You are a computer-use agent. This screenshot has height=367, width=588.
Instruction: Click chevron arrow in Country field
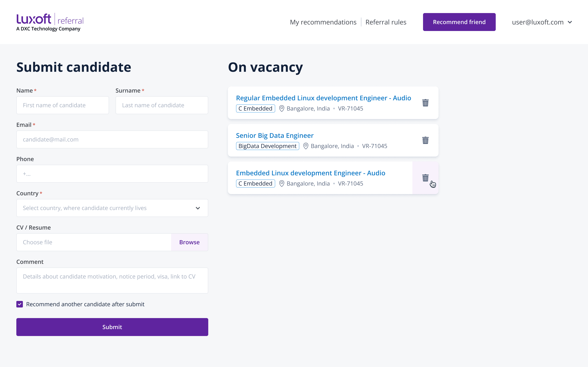click(198, 208)
